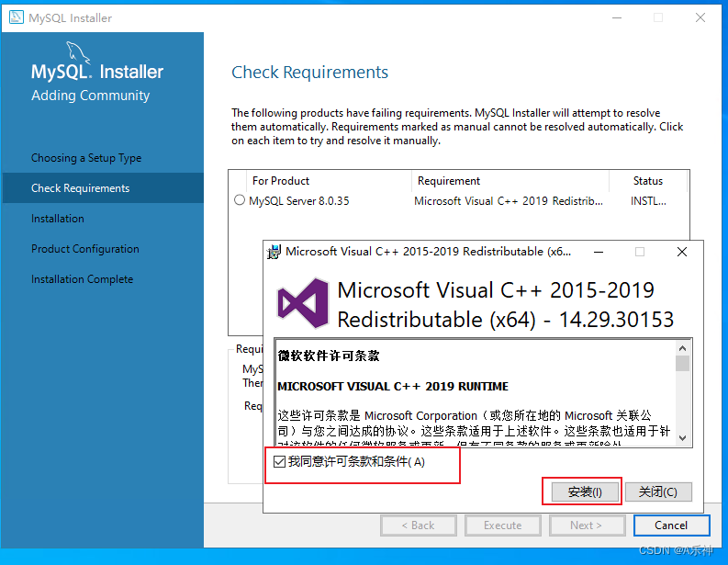This screenshot has width=728, height=565.
Task: Click the MySQL Installer title bar icon
Action: coord(16,17)
